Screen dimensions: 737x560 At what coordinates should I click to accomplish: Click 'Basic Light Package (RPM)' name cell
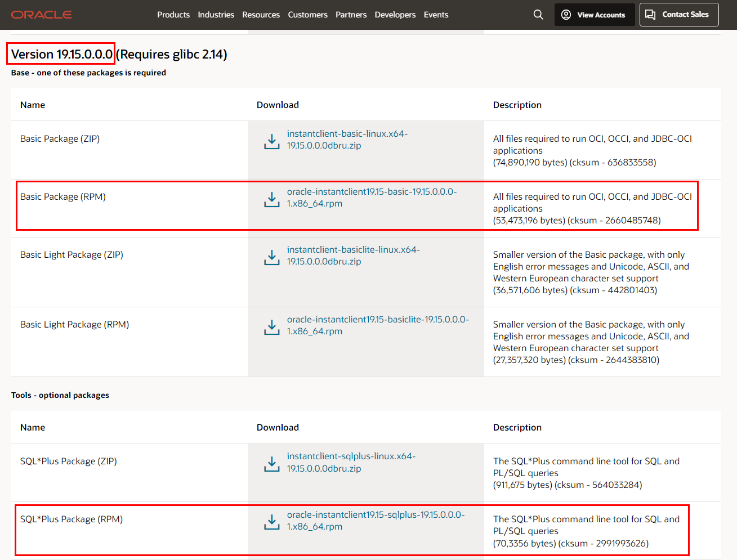pyautogui.click(x=74, y=324)
